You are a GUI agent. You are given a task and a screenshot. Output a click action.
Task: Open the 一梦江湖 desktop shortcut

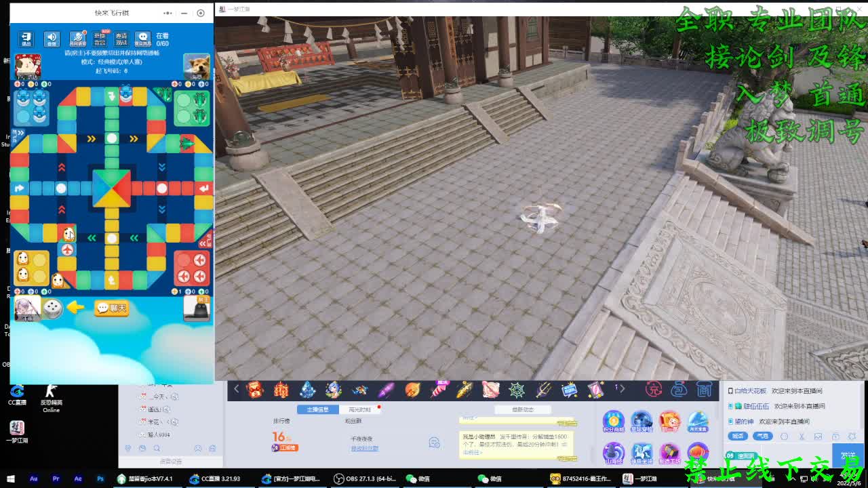pos(16,432)
